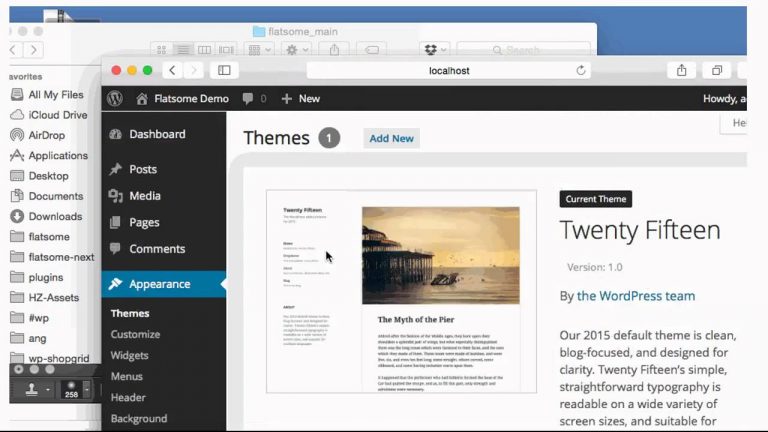Viewport: 768px width, 432px height.
Task: Click Howdy account menu
Action: [724, 99]
